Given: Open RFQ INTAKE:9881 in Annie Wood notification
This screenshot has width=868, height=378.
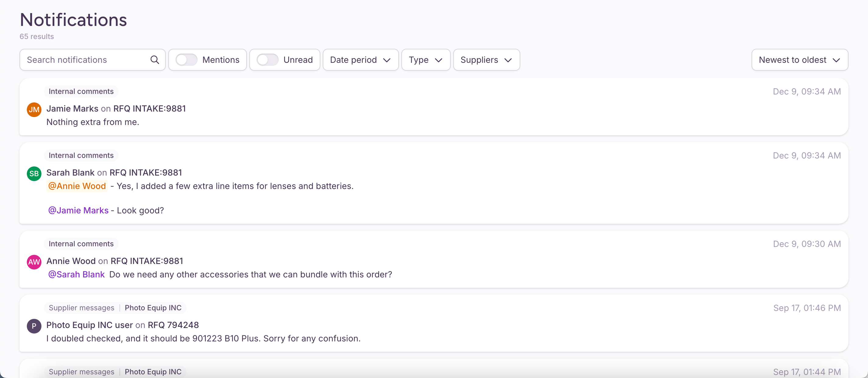Looking at the screenshot, I should [x=147, y=261].
